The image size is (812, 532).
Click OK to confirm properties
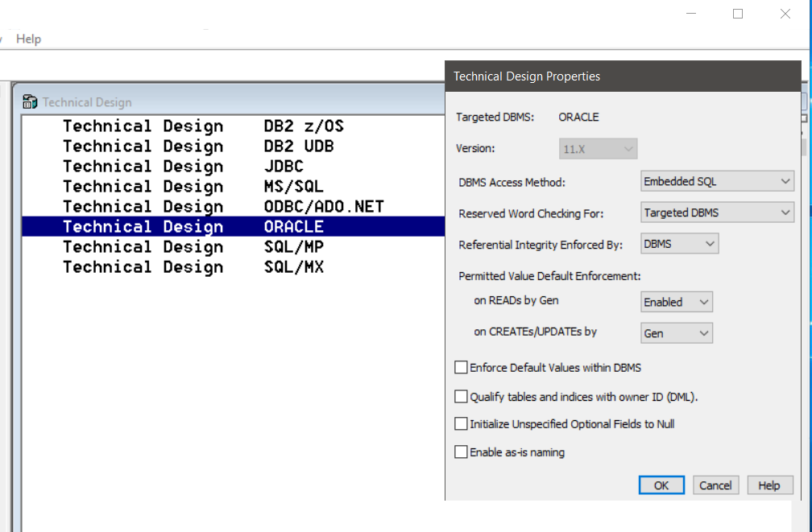[x=661, y=485]
